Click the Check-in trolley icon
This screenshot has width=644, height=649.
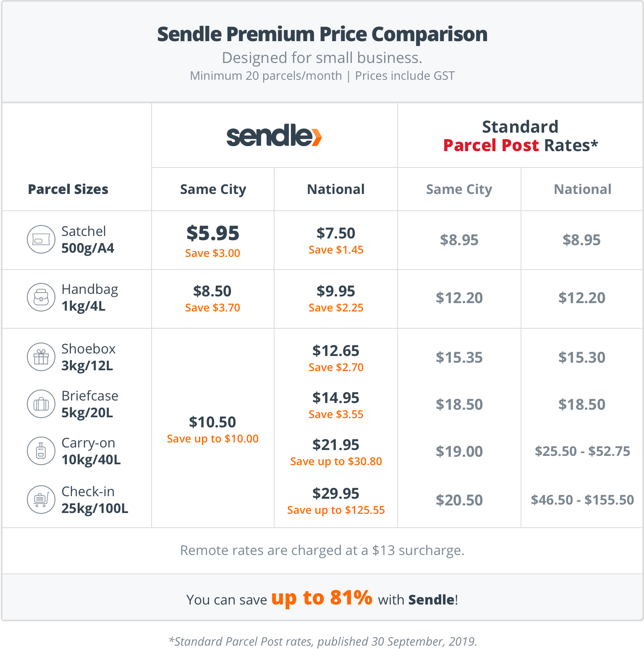coord(41,500)
